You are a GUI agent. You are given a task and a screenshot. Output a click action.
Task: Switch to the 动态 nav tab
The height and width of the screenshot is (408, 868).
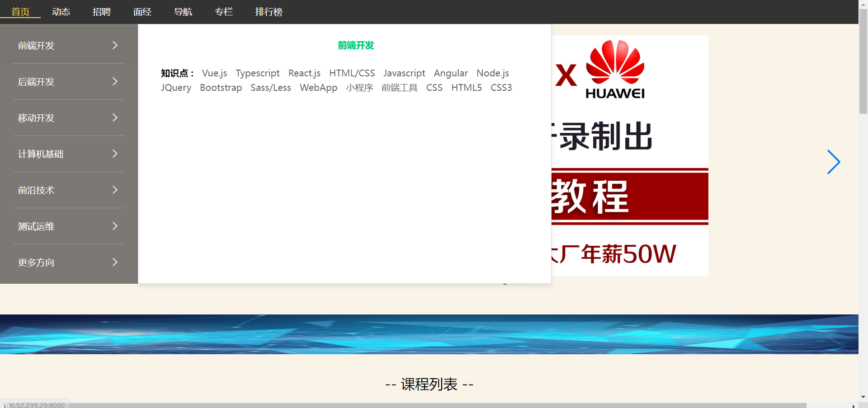click(61, 12)
